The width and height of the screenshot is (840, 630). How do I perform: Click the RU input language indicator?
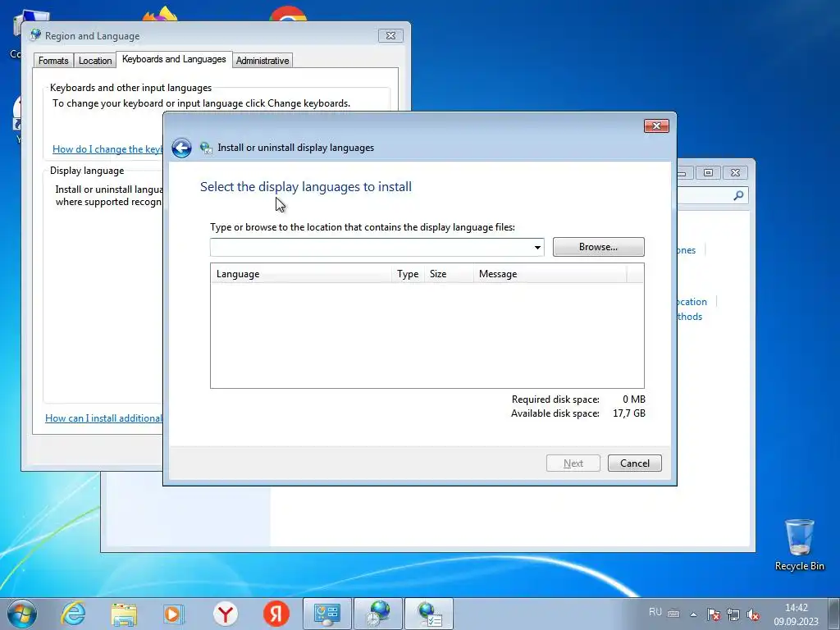[x=655, y=612]
